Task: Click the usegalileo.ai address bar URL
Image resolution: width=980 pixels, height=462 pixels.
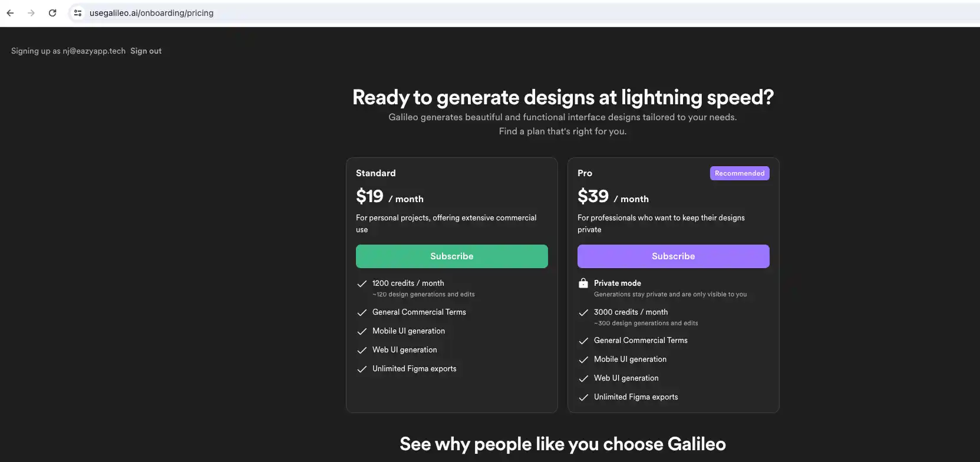Action: (x=151, y=13)
